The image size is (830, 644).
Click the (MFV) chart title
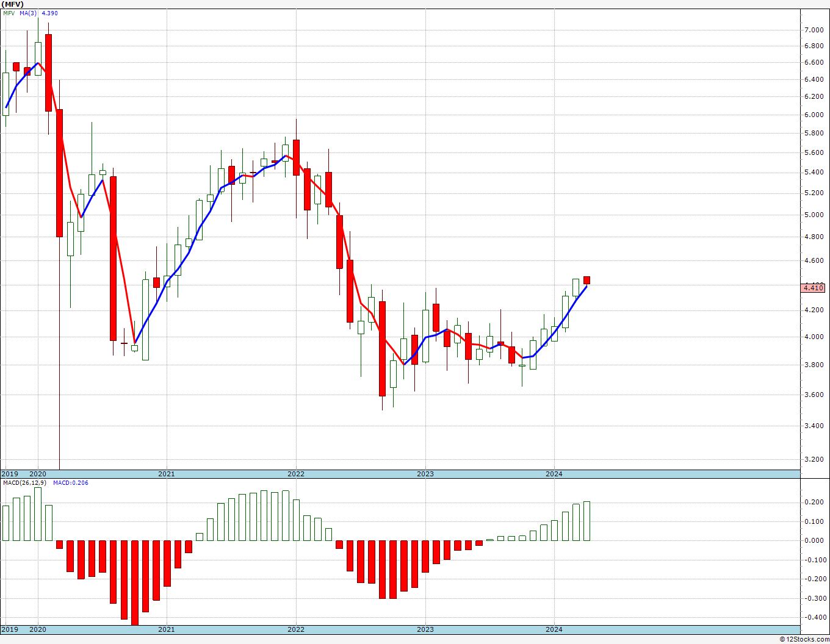tap(13, 4)
